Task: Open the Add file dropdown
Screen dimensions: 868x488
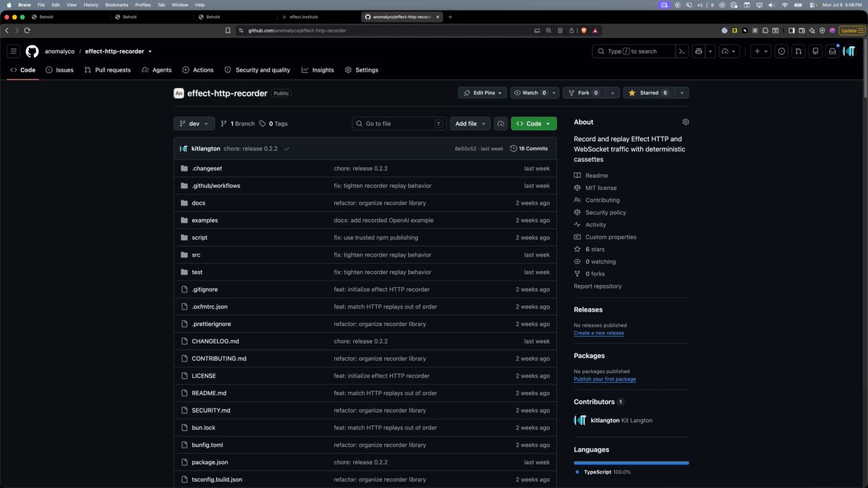Action: [x=470, y=124]
